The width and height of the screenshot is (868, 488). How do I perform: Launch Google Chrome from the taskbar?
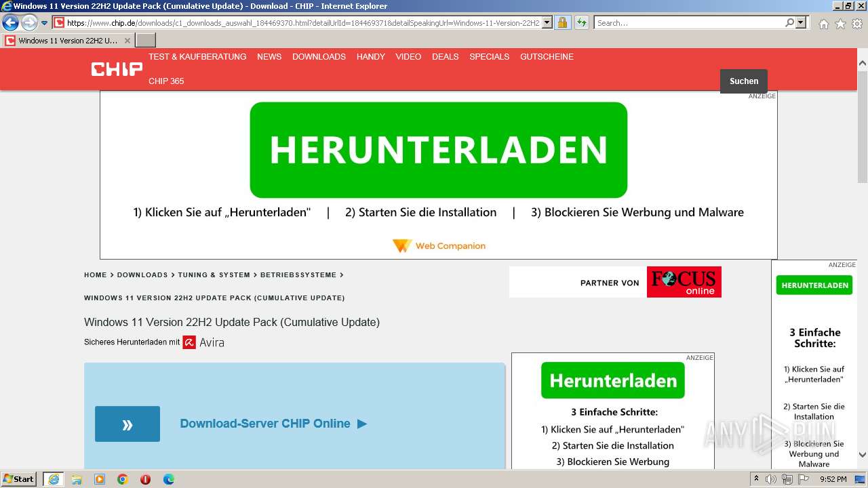(x=123, y=479)
